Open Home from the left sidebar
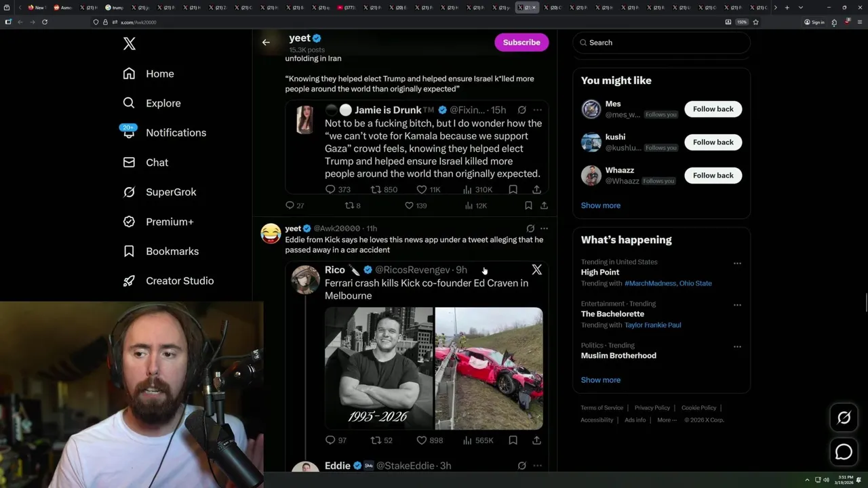Image resolution: width=868 pixels, height=488 pixels. coord(149,74)
